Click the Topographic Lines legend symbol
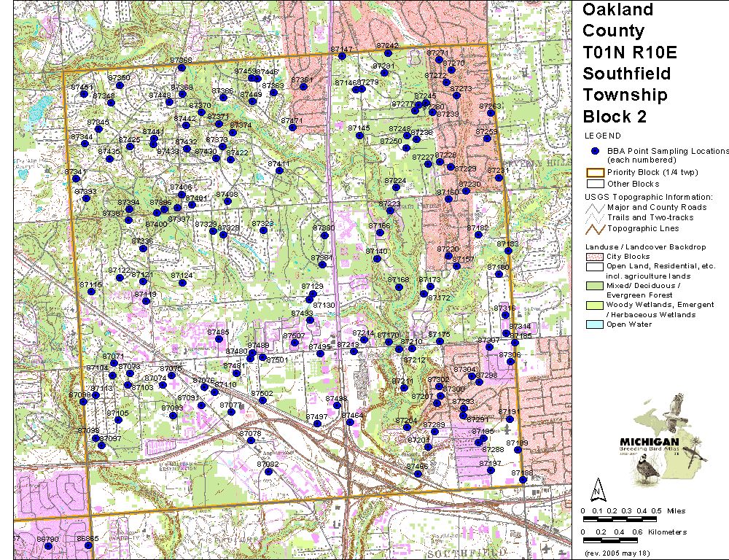Screen dimensions: 729x560 [x=594, y=228]
